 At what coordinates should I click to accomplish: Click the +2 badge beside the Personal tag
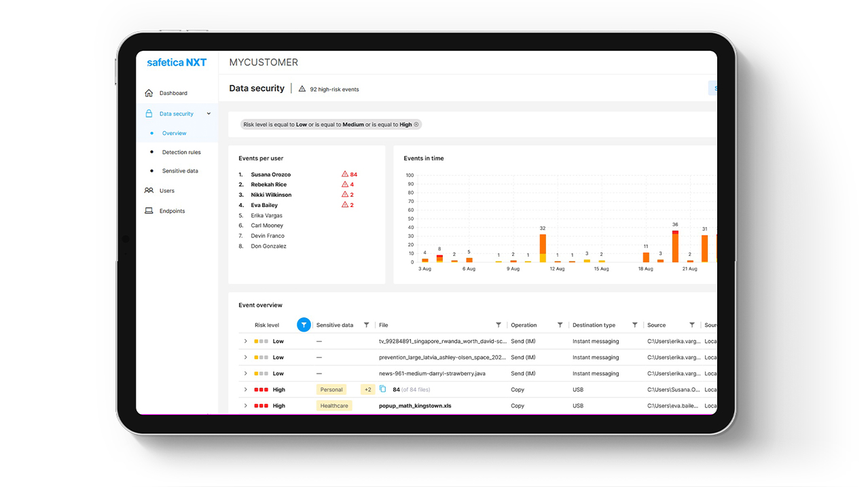pyautogui.click(x=369, y=389)
